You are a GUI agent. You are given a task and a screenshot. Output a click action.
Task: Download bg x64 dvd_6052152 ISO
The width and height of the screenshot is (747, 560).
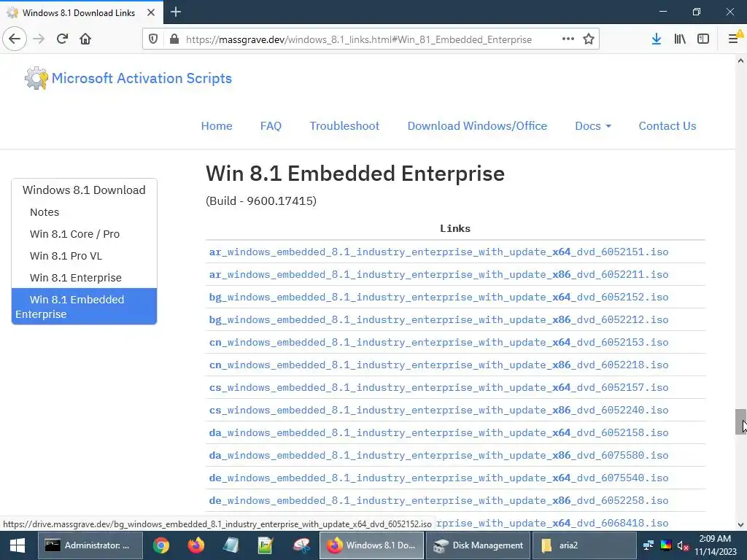pos(438,297)
